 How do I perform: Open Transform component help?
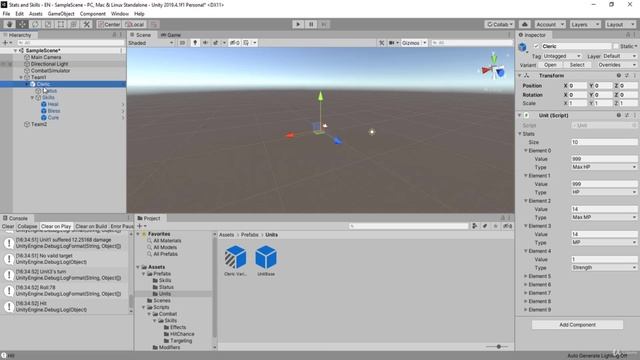tap(619, 76)
